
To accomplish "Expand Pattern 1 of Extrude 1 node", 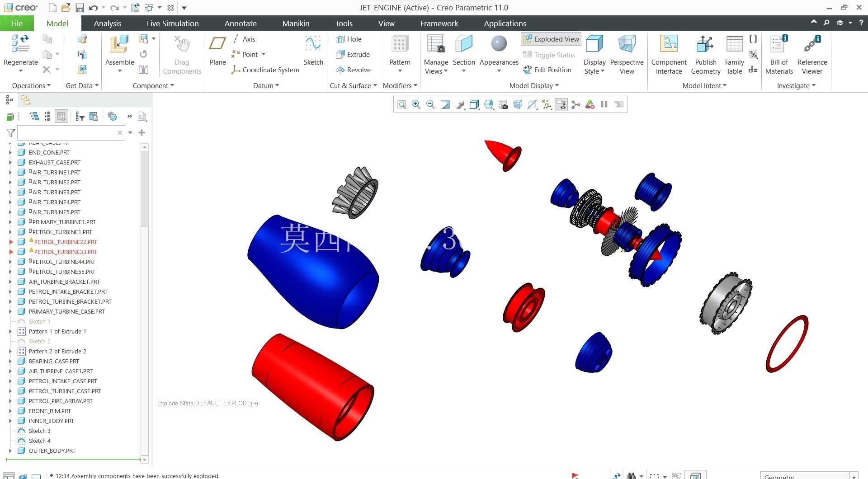I will (10, 332).
